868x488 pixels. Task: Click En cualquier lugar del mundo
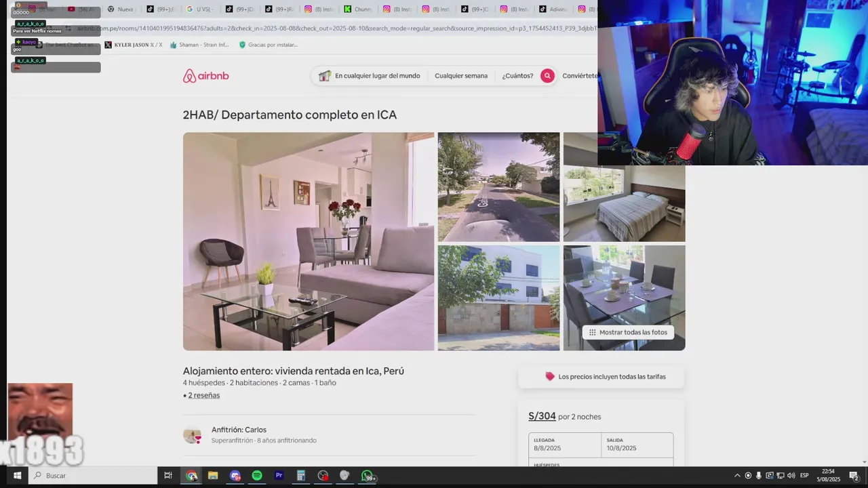point(377,76)
